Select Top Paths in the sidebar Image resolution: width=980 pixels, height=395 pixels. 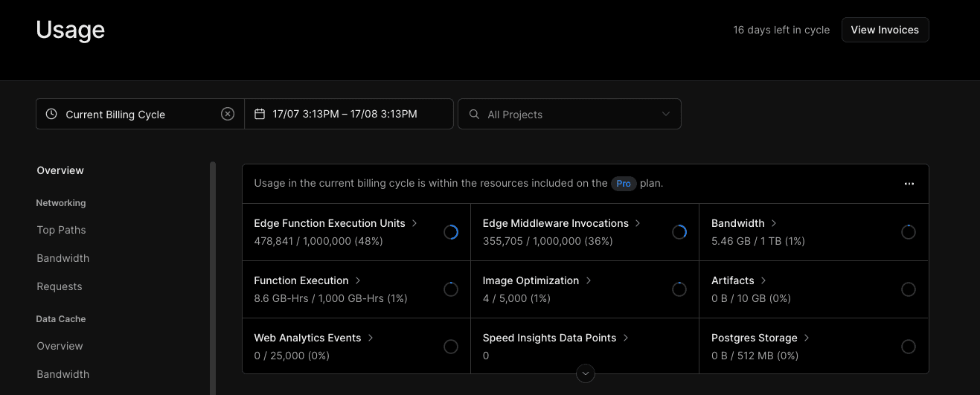point(61,230)
